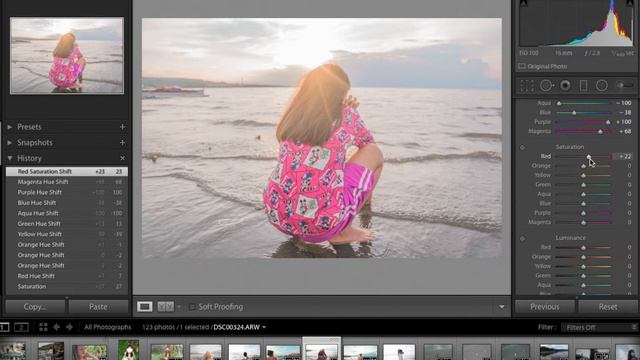Image resolution: width=640 pixels, height=360 pixels.
Task: Expand the Presets panel
Action: pos(10,127)
